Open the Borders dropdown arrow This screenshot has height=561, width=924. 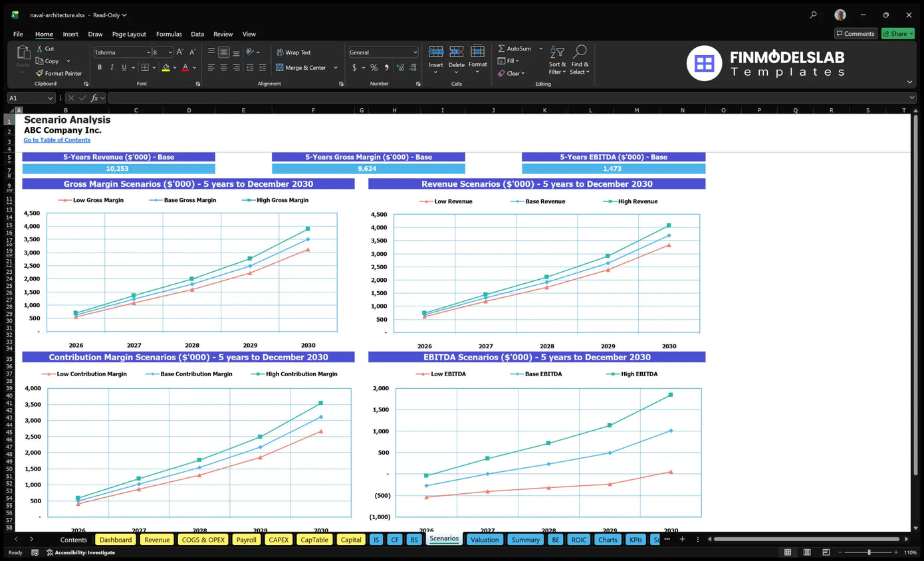[153, 67]
